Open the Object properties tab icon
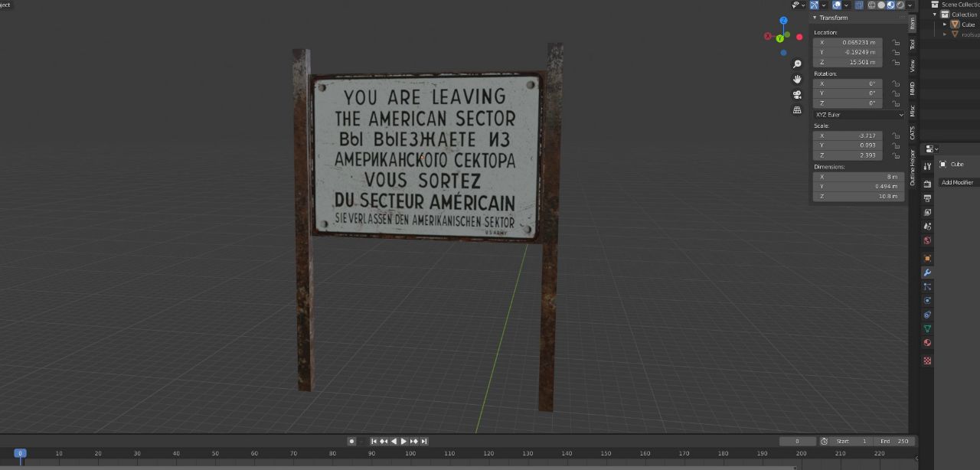 927,258
